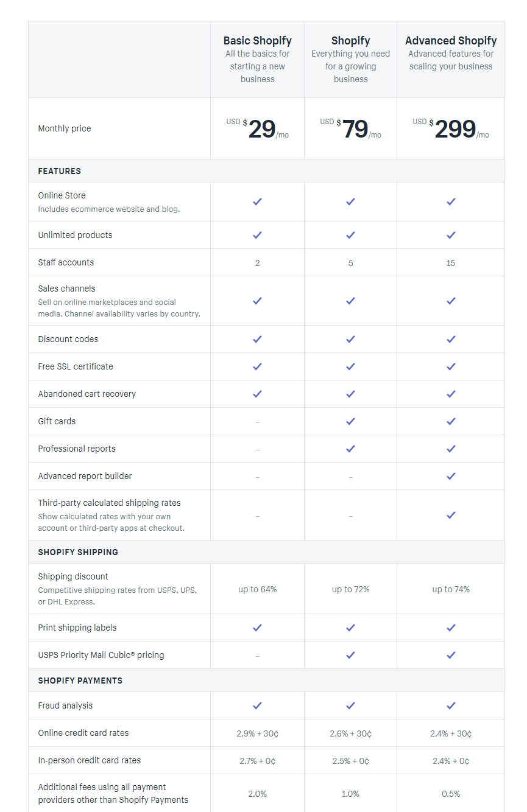
Task: Click Online Store checkmark under Basic Shopify
Action: tap(257, 201)
